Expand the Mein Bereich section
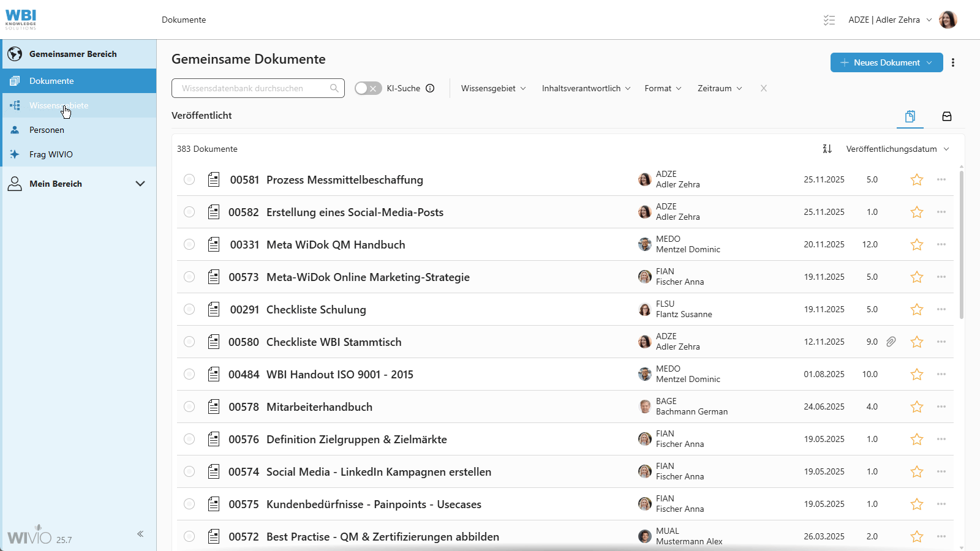Screen dimensions: 980x551 click(140, 184)
